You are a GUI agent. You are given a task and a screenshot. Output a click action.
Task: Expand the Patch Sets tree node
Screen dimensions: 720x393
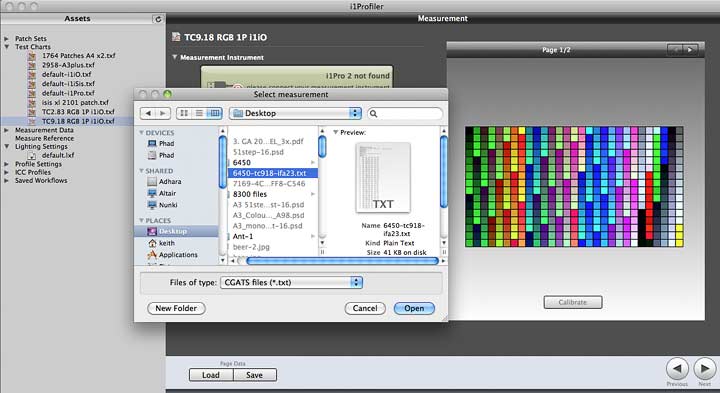[6, 39]
